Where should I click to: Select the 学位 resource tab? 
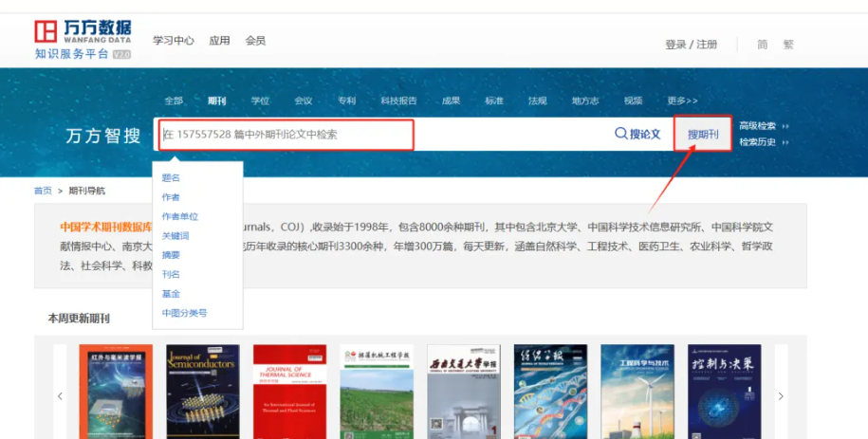coord(260,101)
